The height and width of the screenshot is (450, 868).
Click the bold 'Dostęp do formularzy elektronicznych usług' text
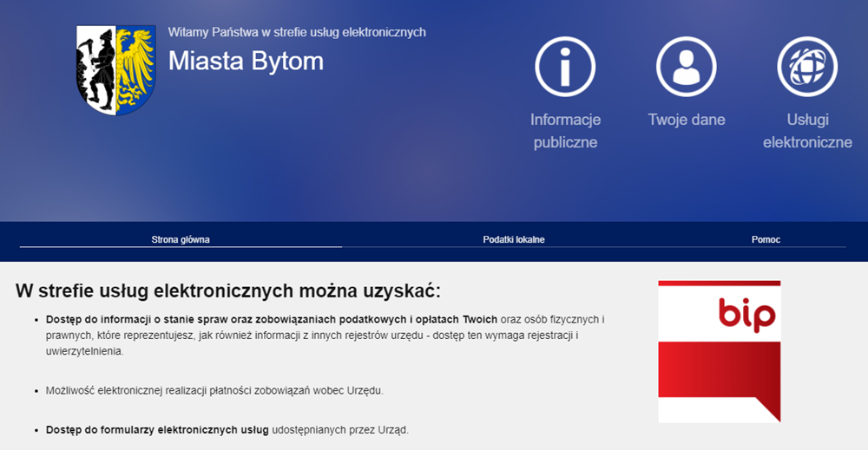(158, 429)
